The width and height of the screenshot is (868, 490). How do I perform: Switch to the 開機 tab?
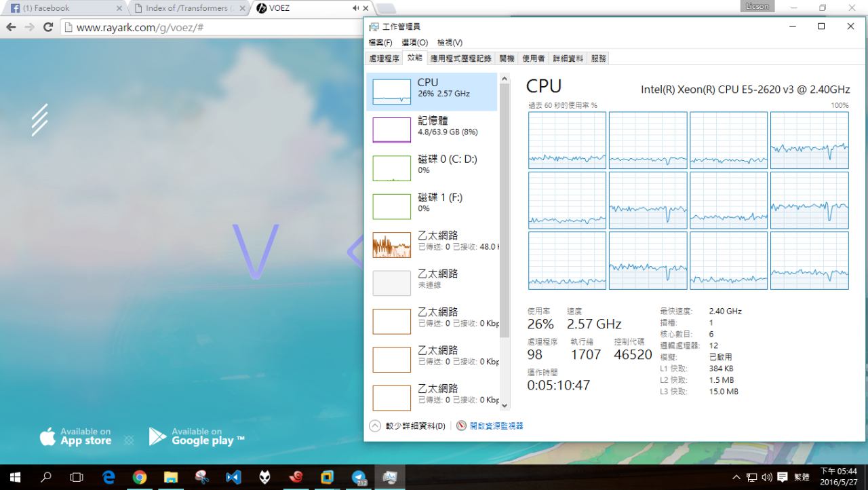click(x=507, y=58)
